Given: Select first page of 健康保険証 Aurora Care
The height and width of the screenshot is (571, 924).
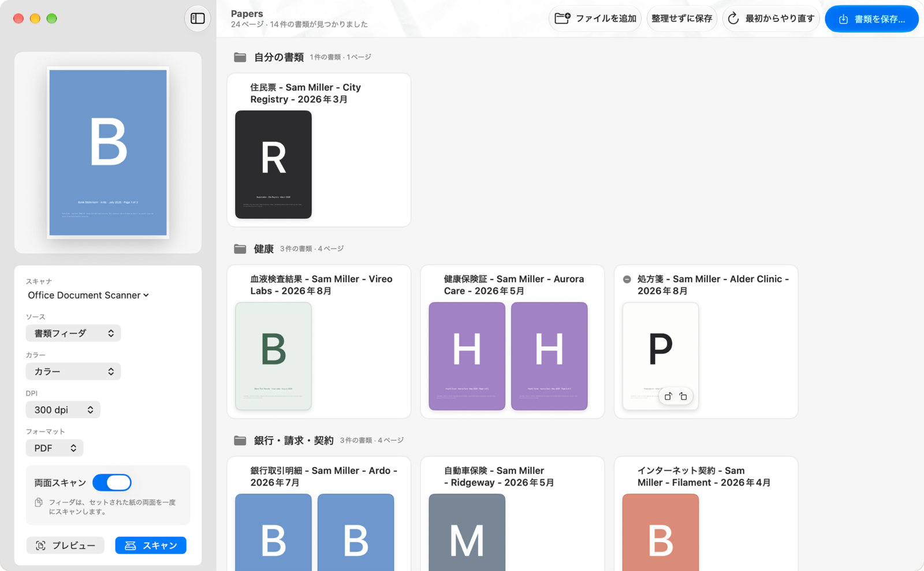Looking at the screenshot, I should pyautogui.click(x=467, y=356).
